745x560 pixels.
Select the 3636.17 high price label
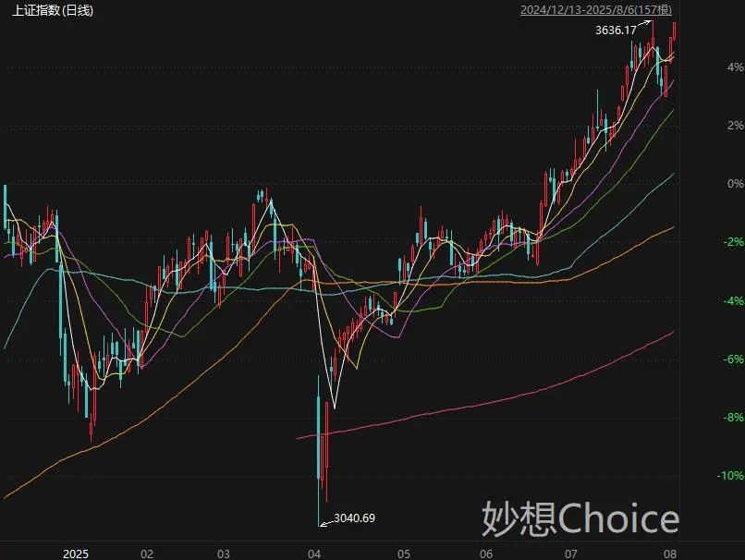click(616, 30)
